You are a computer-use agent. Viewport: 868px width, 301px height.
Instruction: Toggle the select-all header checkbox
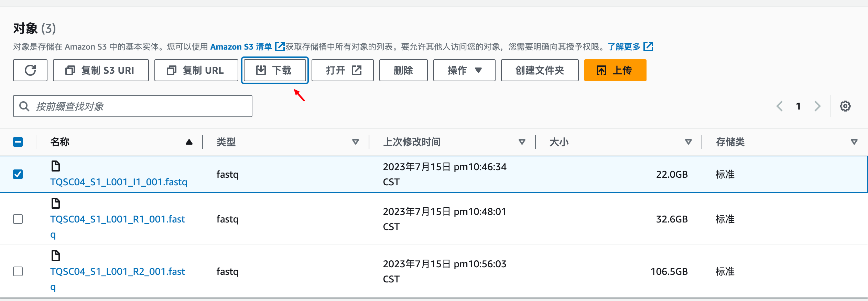tap(18, 142)
